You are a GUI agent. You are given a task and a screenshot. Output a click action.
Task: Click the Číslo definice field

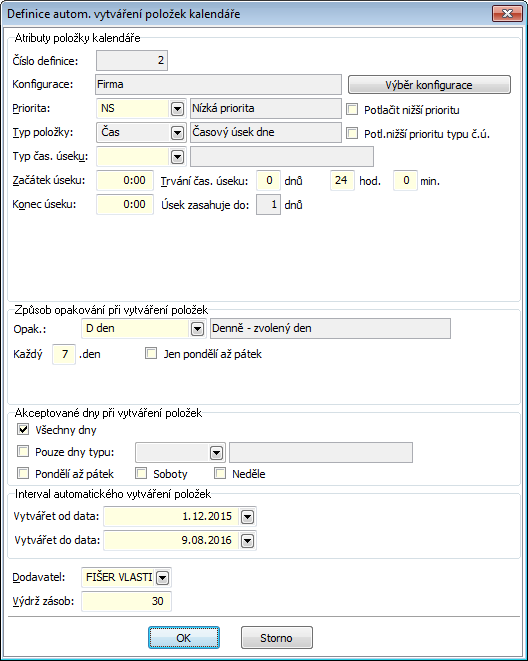[132, 60]
